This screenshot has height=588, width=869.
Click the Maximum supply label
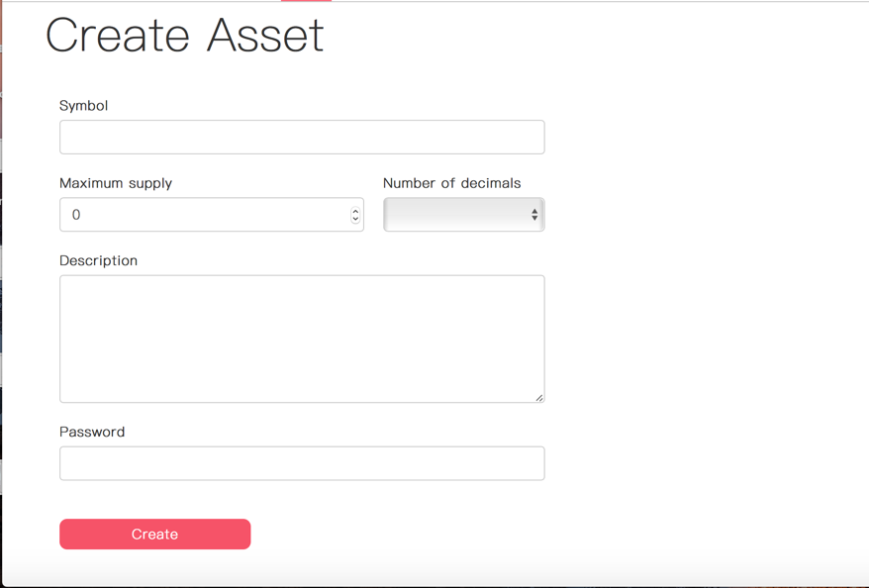tap(116, 183)
